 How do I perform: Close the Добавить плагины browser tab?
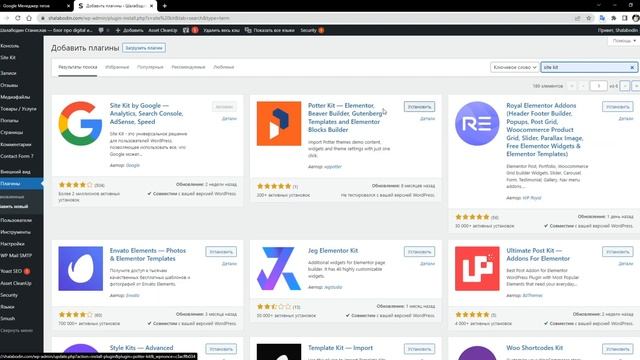pyautogui.click(x=151, y=6)
